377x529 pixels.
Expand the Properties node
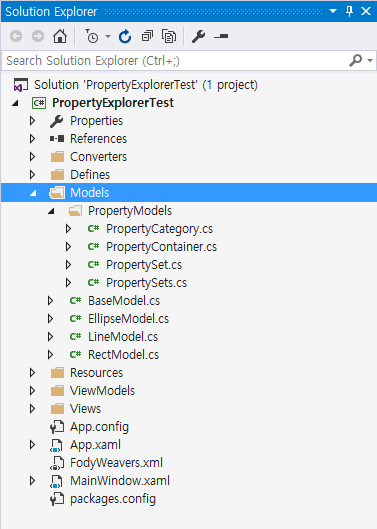(32, 121)
